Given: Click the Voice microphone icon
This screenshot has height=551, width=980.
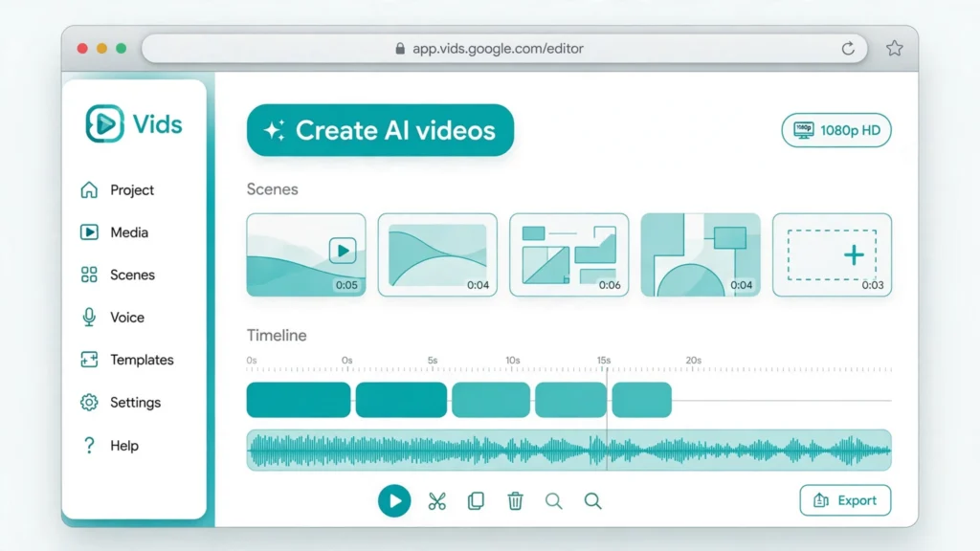Looking at the screenshot, I should tap(89, 318).
